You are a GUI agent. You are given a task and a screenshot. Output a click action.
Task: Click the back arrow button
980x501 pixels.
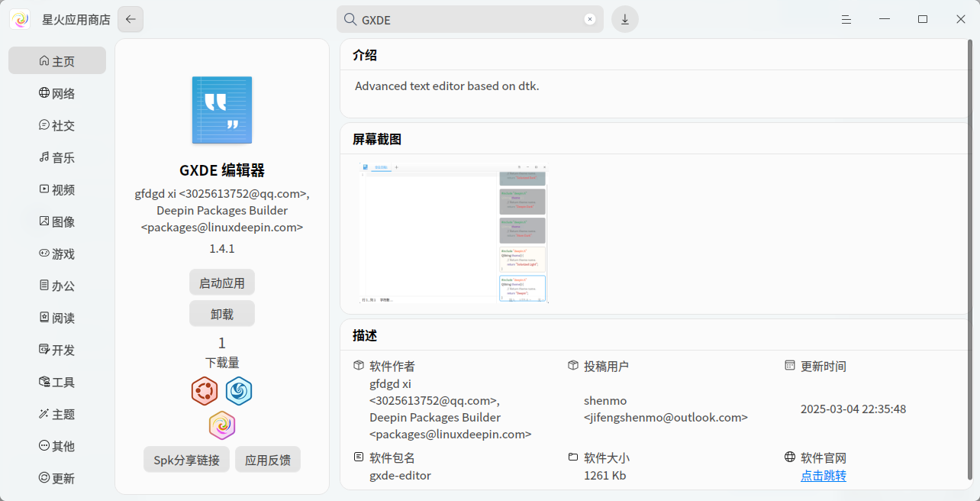click(131, 19)
